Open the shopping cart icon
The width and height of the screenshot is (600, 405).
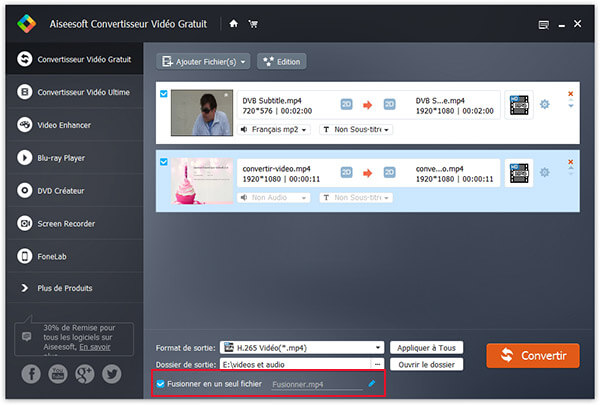coord(251,23)
